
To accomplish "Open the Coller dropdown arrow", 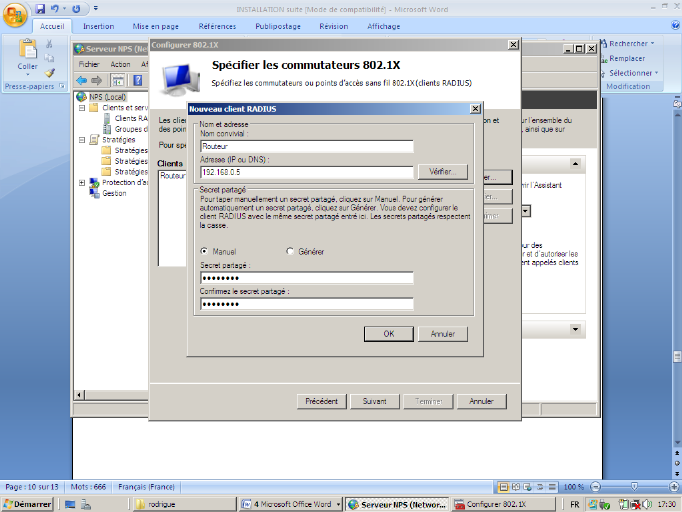I will point(27,74).
